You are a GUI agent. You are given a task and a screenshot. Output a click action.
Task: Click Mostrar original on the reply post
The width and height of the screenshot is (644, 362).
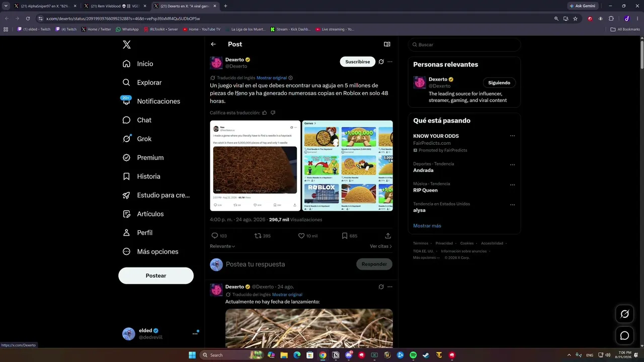click(287, 295)
